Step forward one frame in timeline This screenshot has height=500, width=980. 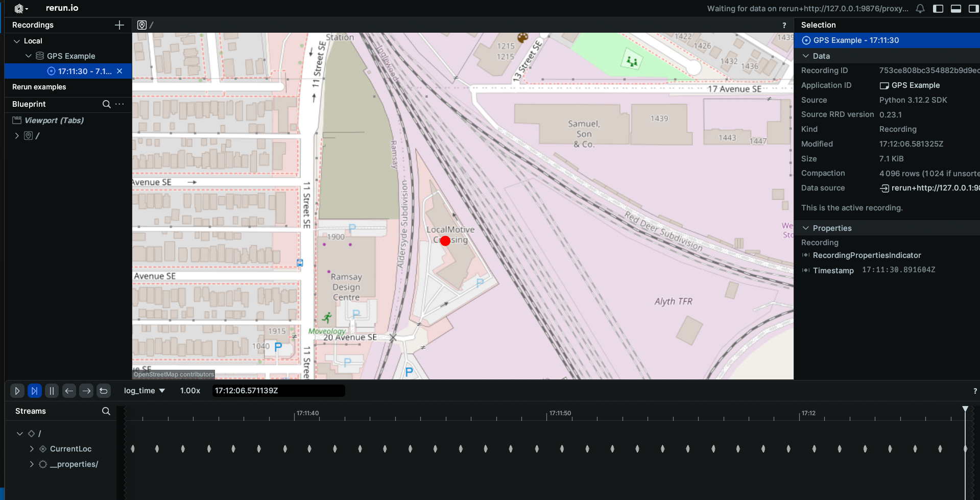(x=86, y=391)
